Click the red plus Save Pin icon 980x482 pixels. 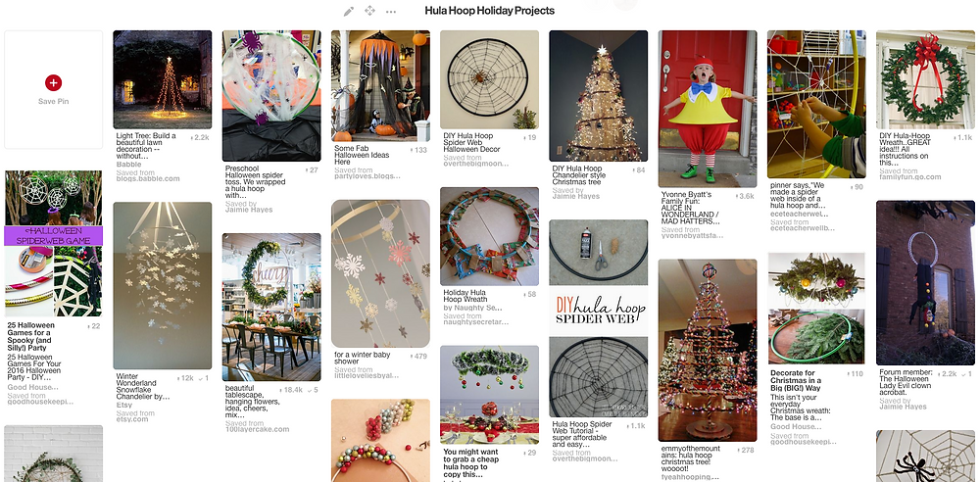pyautogui.click(x=53, y=82)
